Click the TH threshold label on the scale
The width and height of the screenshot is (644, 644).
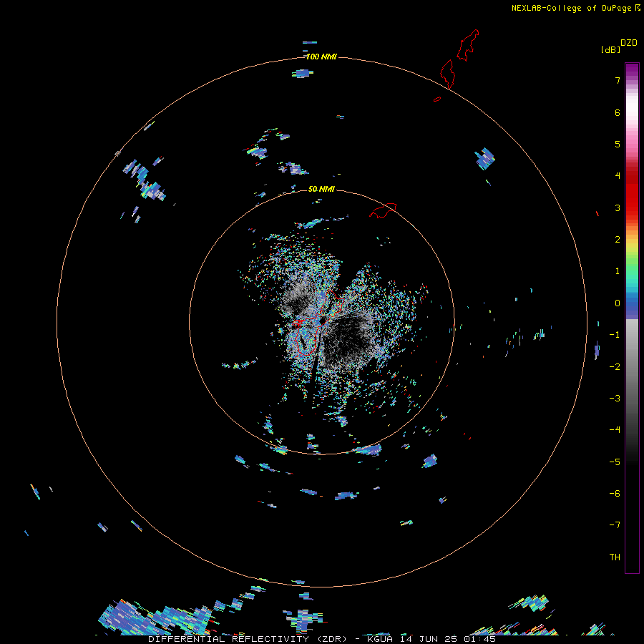pyautogui.click(x=615, y=557)
